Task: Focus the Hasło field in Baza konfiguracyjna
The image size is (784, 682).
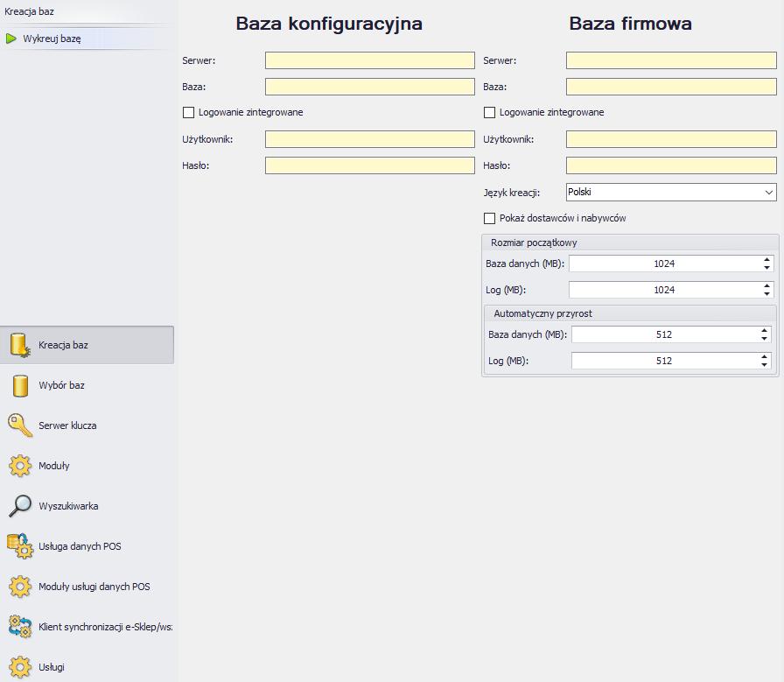Action: click(370, 165)
